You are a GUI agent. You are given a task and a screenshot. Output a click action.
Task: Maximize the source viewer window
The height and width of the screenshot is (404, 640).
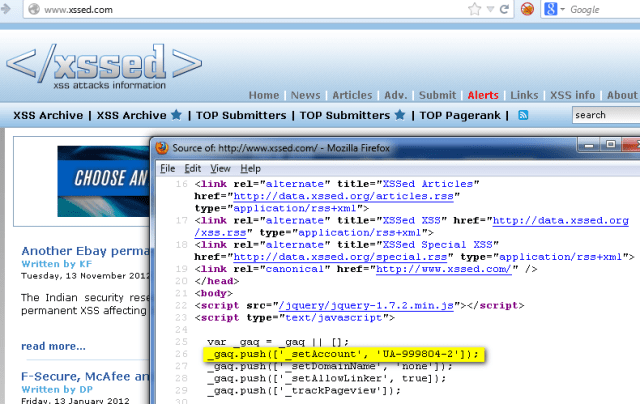610,145
